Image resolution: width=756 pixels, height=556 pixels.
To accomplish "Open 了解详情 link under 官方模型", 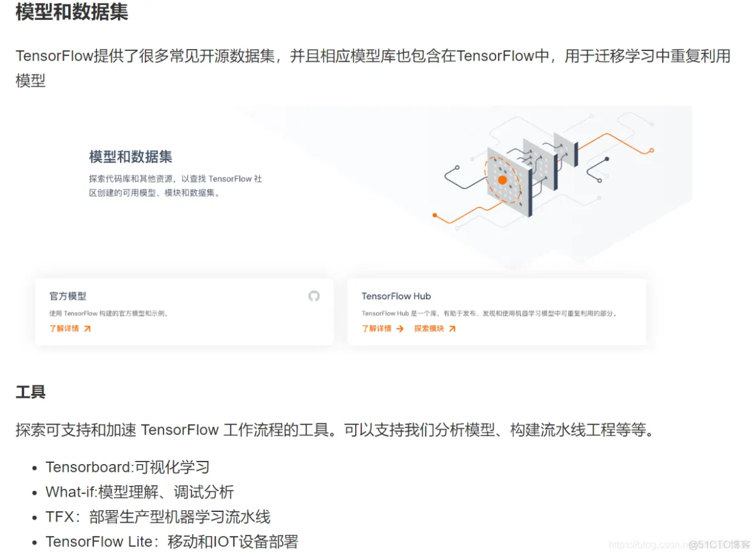I will pos(64,328).
